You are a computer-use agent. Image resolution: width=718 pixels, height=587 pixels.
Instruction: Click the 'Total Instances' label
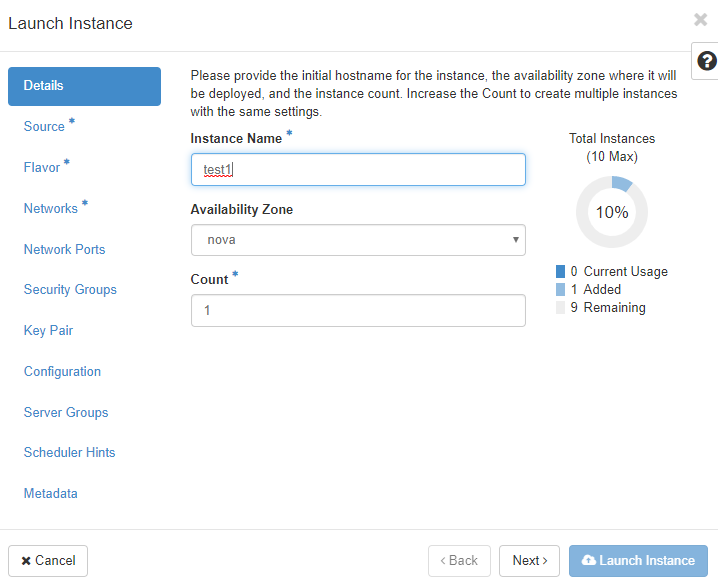[612, 138]
